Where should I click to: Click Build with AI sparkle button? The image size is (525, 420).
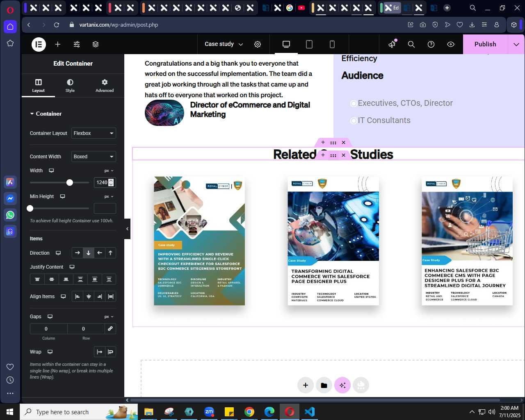tap(342, 385)
